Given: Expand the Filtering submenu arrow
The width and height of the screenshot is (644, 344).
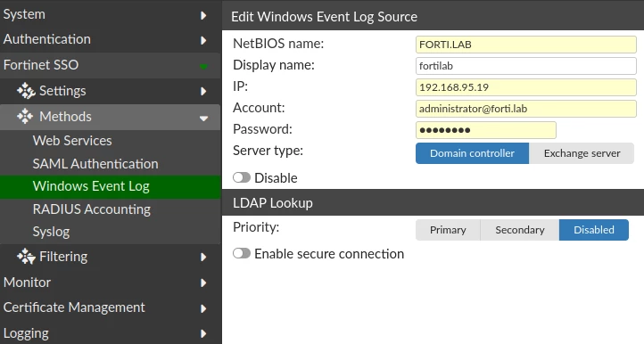Looking at the screenshot, I should click(203, 257).
